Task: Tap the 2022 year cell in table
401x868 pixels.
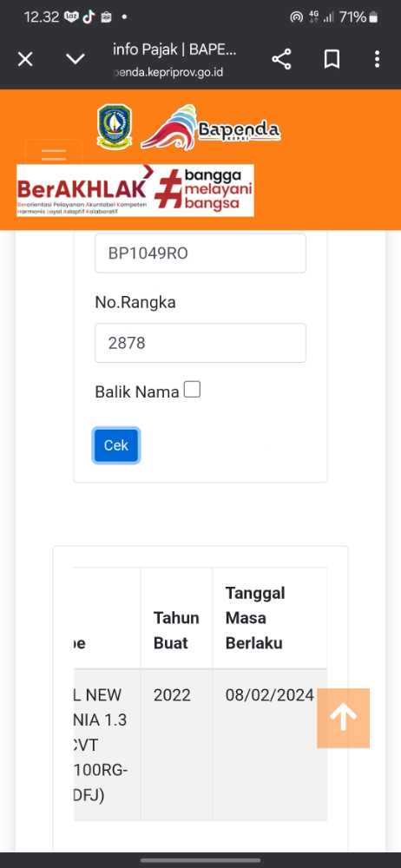Action: coord(172,694)
